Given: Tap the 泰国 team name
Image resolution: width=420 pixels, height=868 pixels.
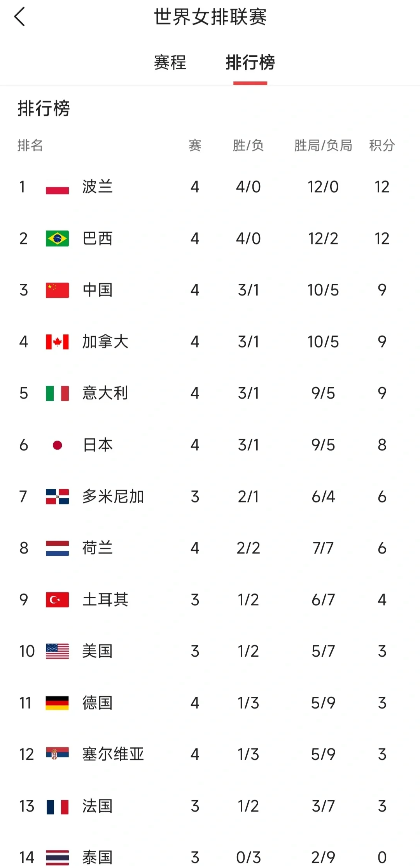Looking at the screenshot, I should click(x=97, y=857).
